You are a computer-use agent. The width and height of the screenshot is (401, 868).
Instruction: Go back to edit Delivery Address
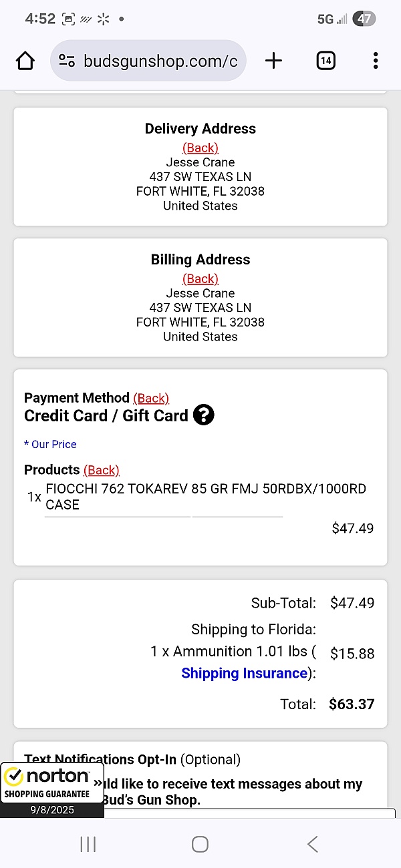click(x=200, y=148)
